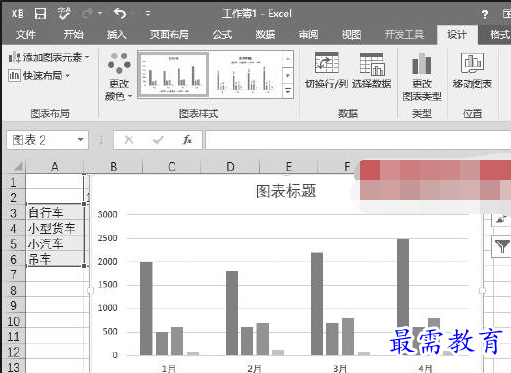Image resolution: width=511 pixels, height=373 pixels.
Task: Switch to the 开始 tab
Action: pyautogui.click(x=73, y=34)
